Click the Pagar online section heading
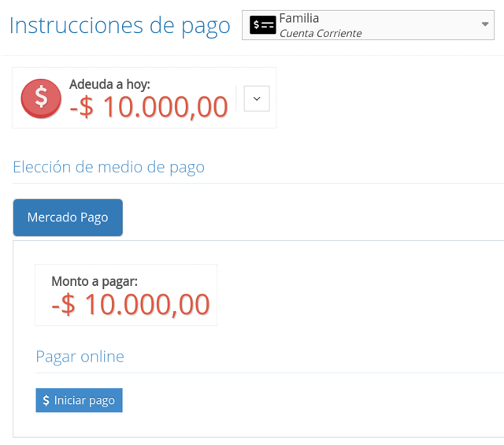This screenshot has width=504, height=445. (x=80, y=356)
